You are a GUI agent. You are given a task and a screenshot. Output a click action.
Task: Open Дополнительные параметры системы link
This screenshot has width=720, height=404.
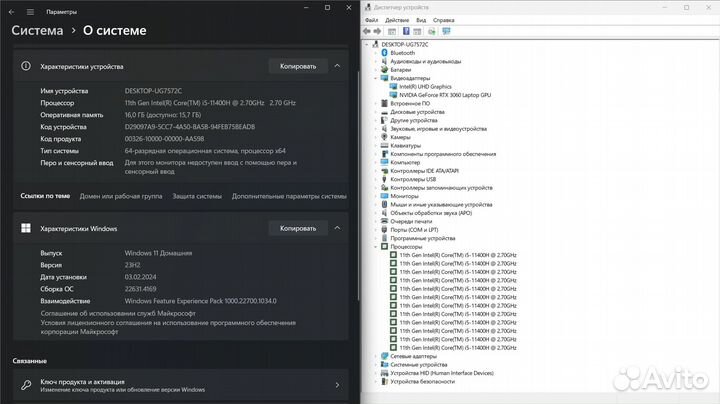coord(289,196)
